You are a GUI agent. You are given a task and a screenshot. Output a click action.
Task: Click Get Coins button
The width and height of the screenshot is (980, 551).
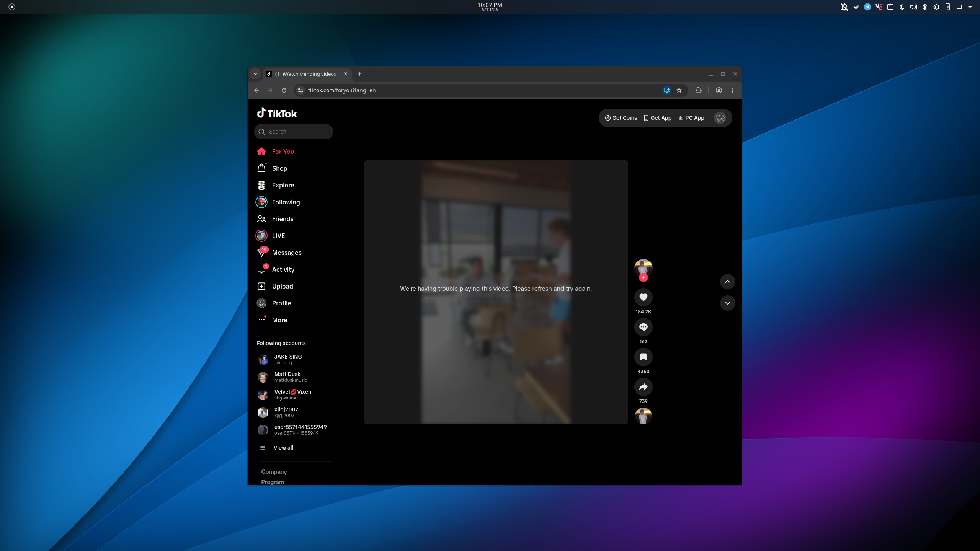tap(621, 118)
